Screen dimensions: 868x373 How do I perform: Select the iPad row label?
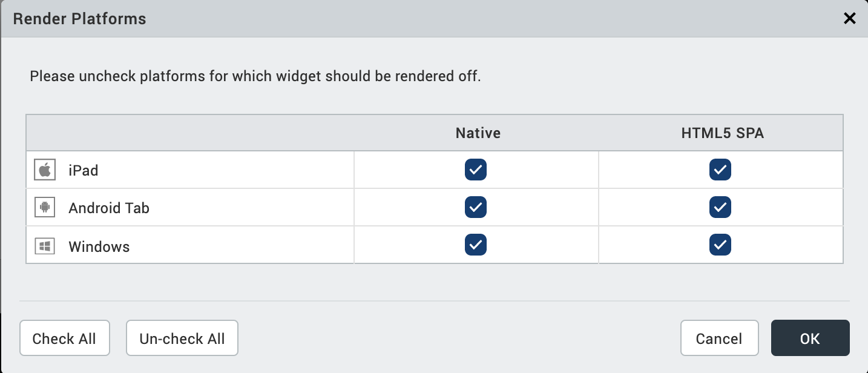point(84,171)
